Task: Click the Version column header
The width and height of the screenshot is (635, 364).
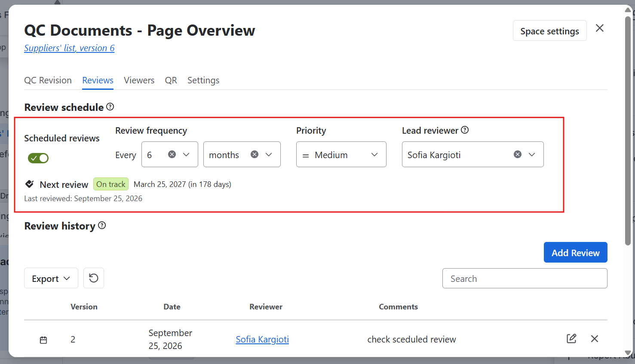Action: pyautogui.click(x=84, y=307)
